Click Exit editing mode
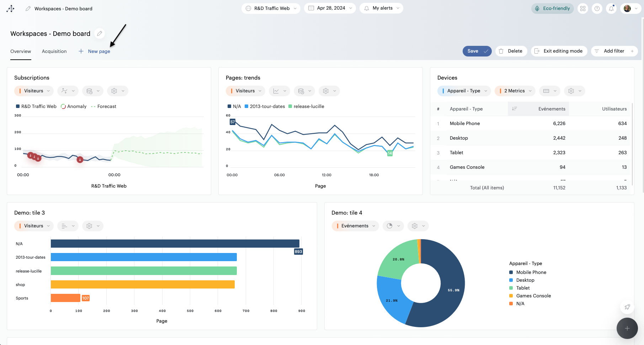Screen dimensions: 644x345 click(x=559, y=51)
